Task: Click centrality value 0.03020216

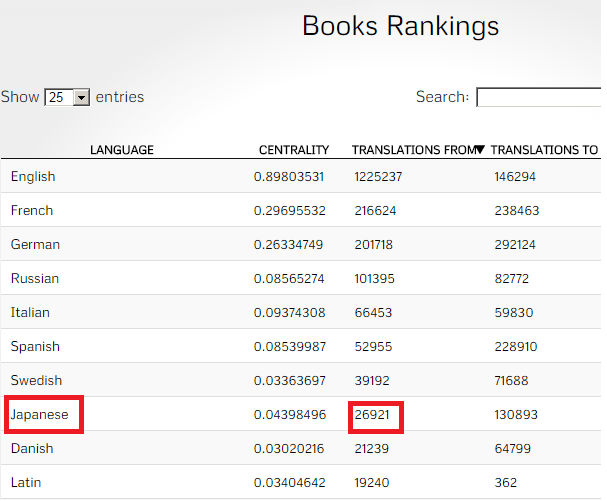Action: click(x=289, y=449)
